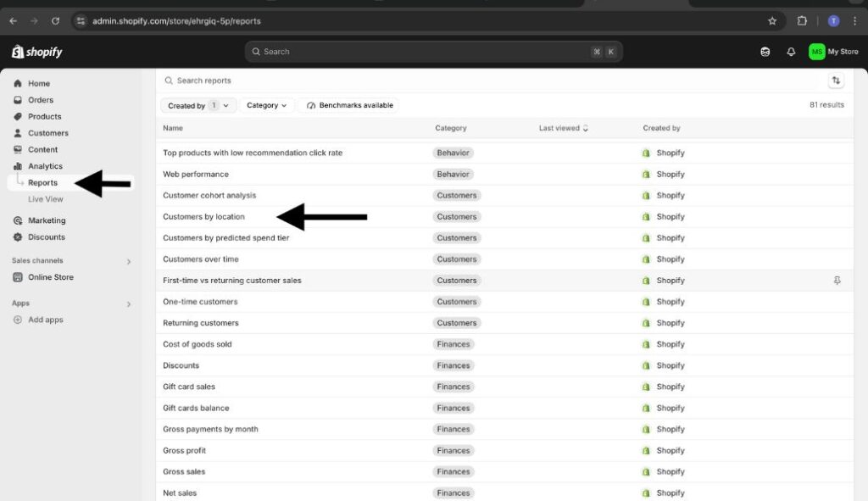Click the Home house icon
This screenshot has height=501, width=868.
[x=18, y=84]
